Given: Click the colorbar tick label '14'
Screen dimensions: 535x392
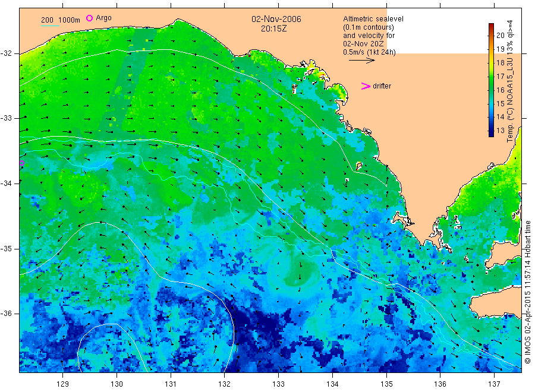Looking at the screenshot, I should 500,116.
